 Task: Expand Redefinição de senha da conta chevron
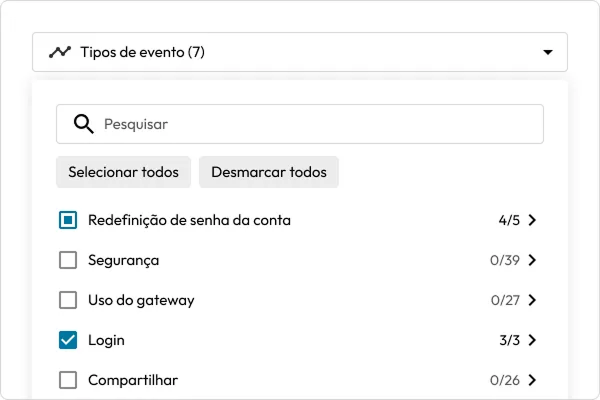click(532, 220)
